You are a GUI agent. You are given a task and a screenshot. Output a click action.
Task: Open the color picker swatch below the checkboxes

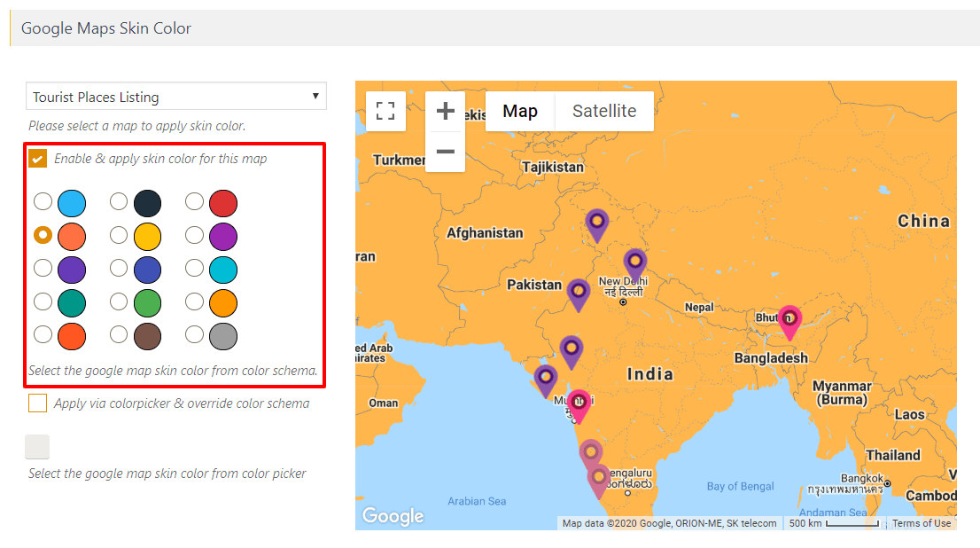tap(35, 446)
